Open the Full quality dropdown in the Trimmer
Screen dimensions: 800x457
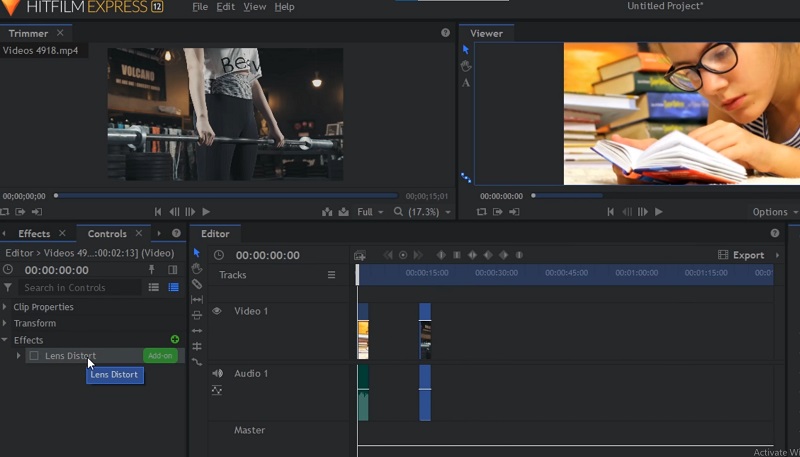tap(368, 212)
